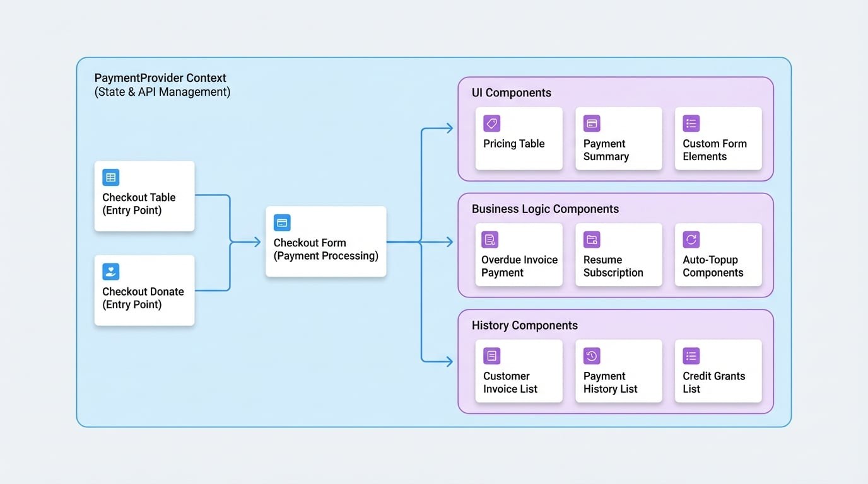Click the Checkout Table entry point icon
Viewport: 868px width, 484px height.
pyautogui.click(x=110, y=177)
